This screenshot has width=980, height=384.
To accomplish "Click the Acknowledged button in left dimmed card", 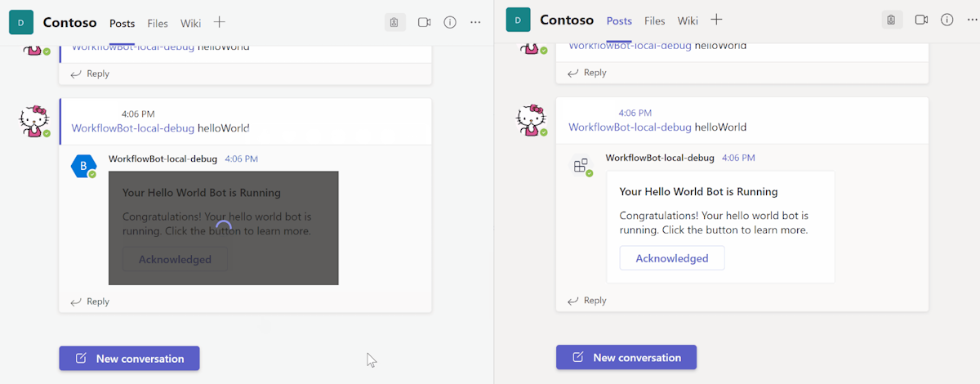I will coord(175,260).
